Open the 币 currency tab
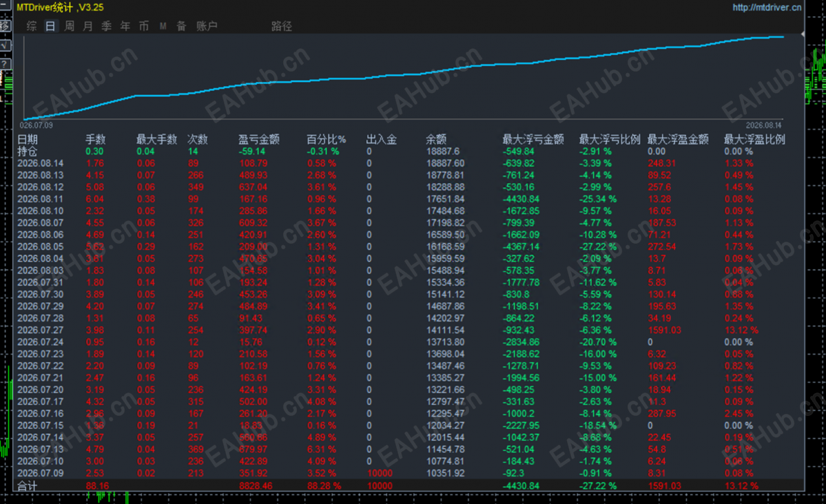The width and height of the screenshot is (826, 504). tap(144, 26)
